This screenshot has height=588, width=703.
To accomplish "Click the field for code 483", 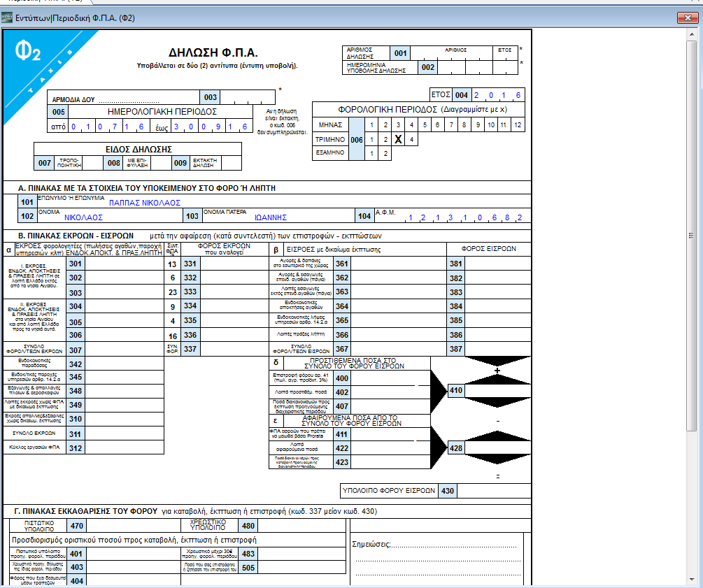I will [302, 554].
